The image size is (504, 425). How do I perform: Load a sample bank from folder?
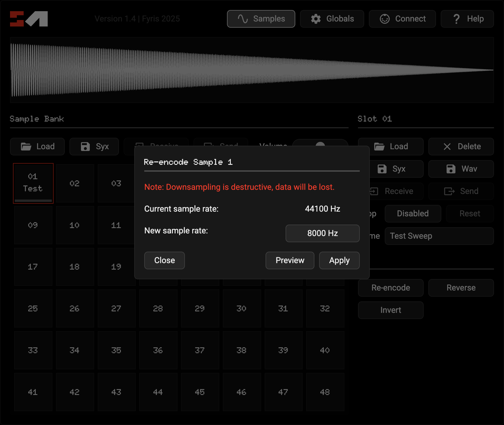37,147
